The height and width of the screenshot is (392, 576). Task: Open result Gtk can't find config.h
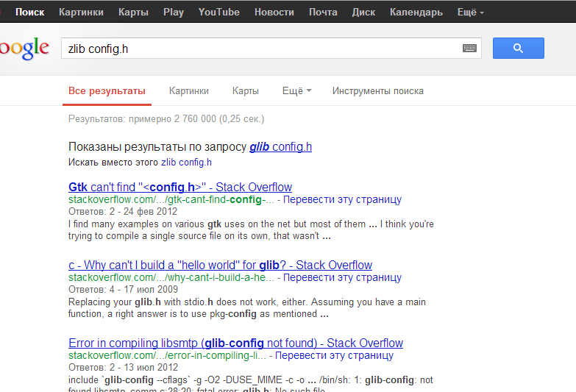pyautogui.click(x=180, y=187)
